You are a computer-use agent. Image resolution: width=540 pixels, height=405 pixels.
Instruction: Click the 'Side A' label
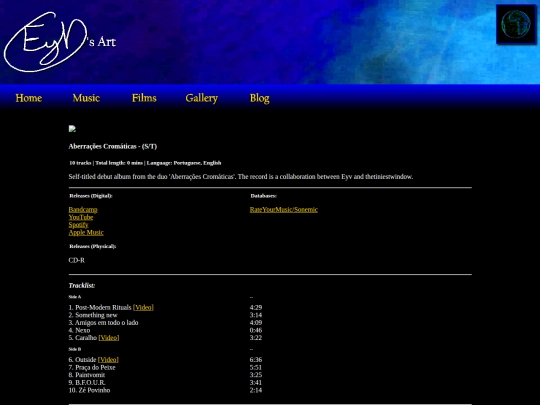point(75,297)
